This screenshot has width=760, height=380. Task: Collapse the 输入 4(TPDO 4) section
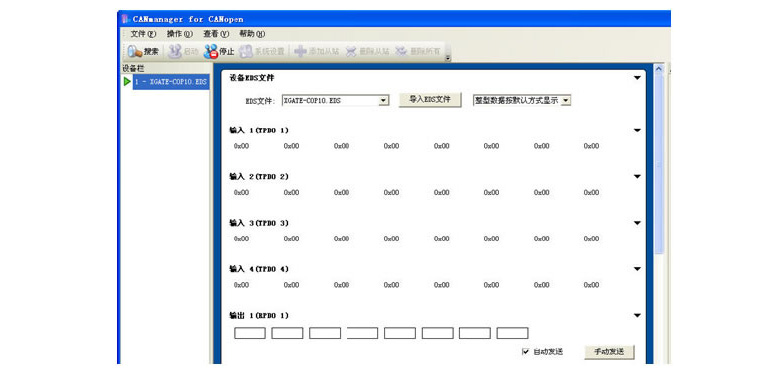637,269
